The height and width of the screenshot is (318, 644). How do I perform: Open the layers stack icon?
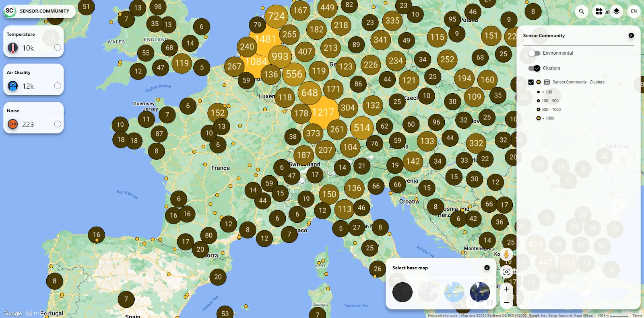[x=616, y=11]
